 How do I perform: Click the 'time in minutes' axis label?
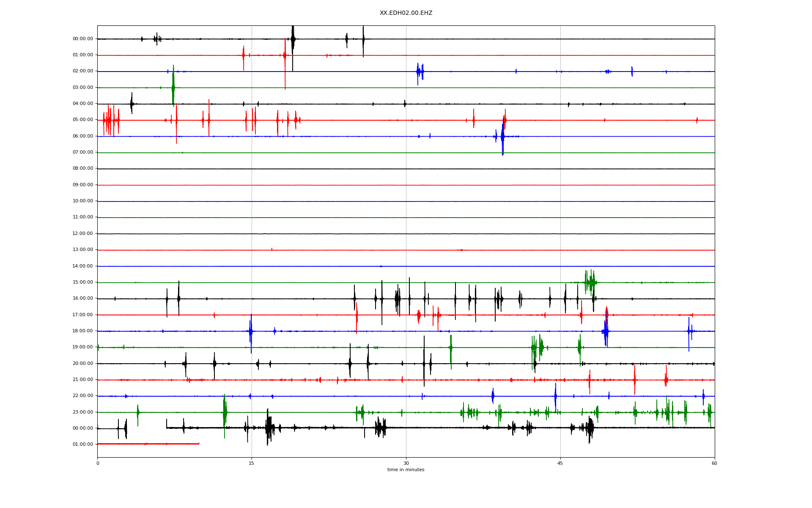coord(406,469)
